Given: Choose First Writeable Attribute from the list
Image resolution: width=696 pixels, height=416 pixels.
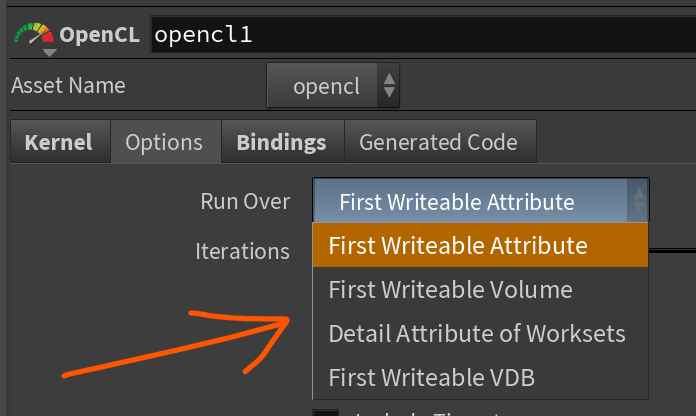Looking at the screenshot, I should click(x=457, y=245).
